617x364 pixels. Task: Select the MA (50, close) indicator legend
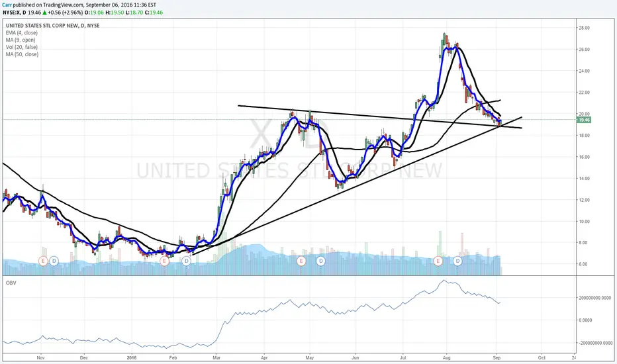pyautogui.click(x=22, y=54)
